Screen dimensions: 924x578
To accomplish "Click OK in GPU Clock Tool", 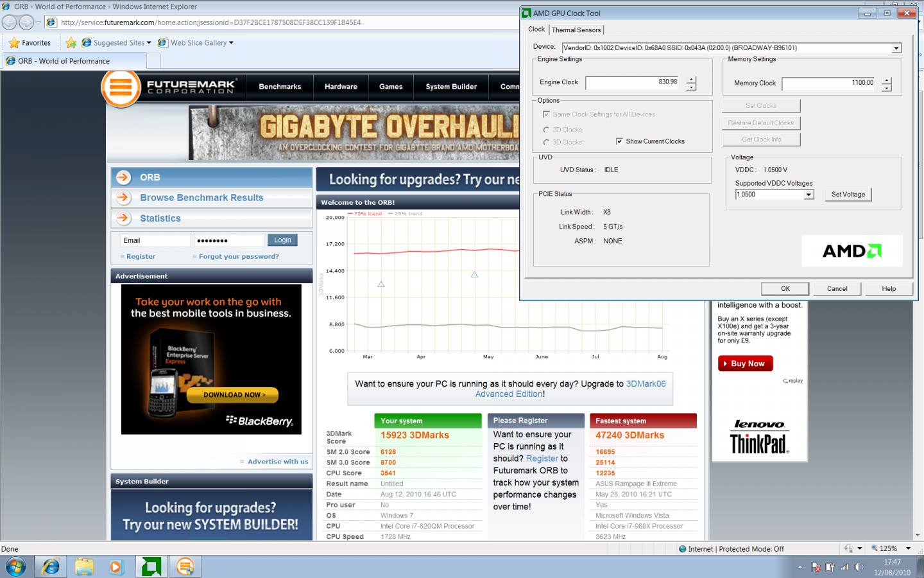I will (x=785, y=289).
